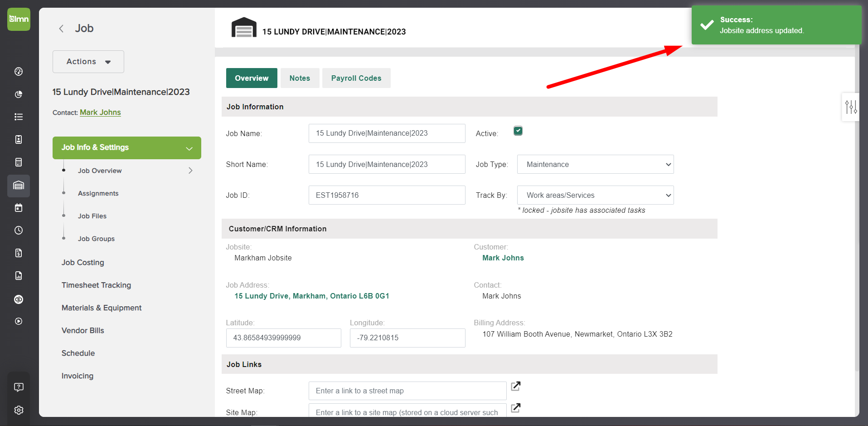868x426 pixels.
Task: Open the Materials & Equipment menu item
Action: pos(102,308)
